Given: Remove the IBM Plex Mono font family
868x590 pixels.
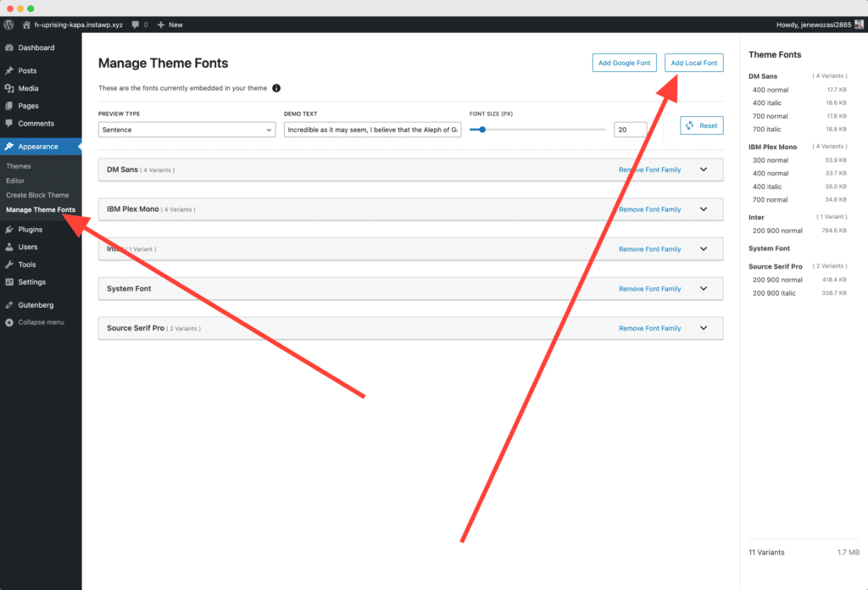Looking at the screenshot, I should click(x=650, y=209).
